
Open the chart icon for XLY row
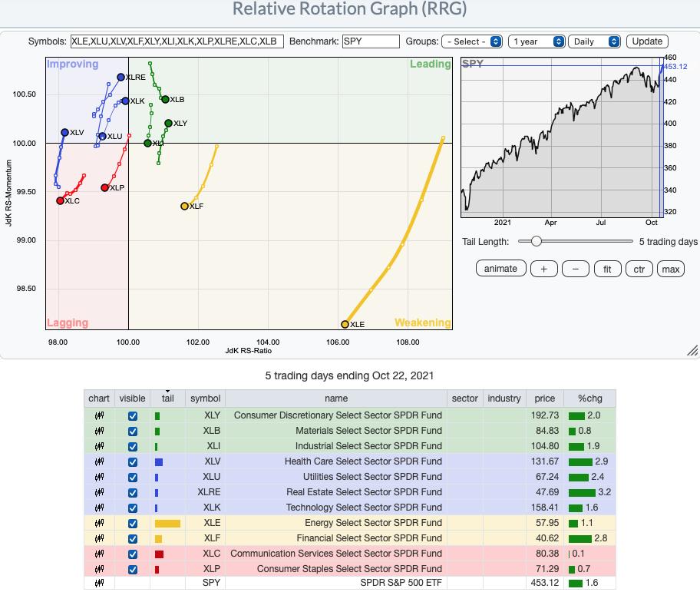(x=99, y=415)
